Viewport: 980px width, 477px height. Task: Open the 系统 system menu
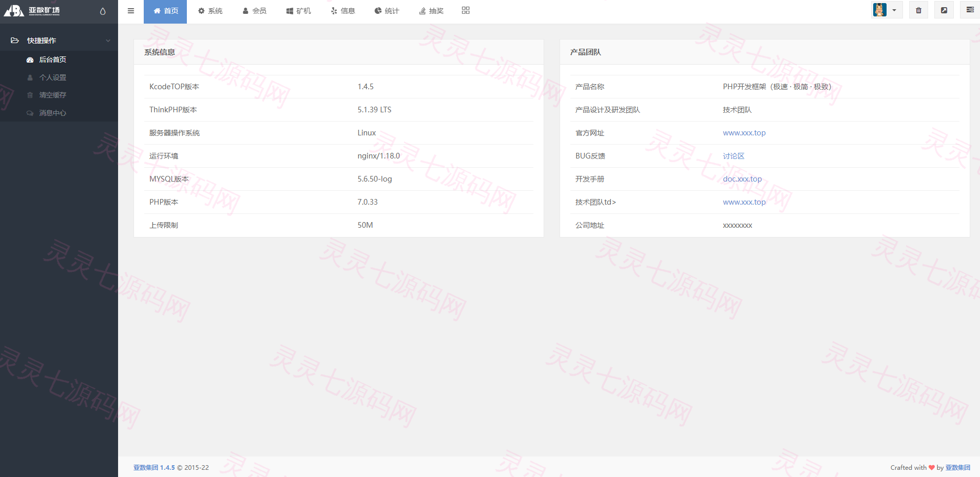pos(210,11)
